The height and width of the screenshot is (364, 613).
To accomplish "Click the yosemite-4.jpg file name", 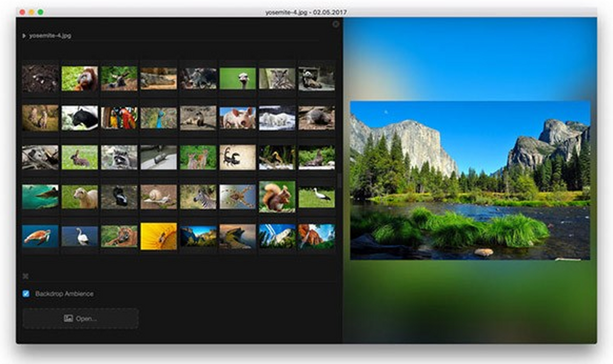I will pyautogui.click(x=50, y=36).
